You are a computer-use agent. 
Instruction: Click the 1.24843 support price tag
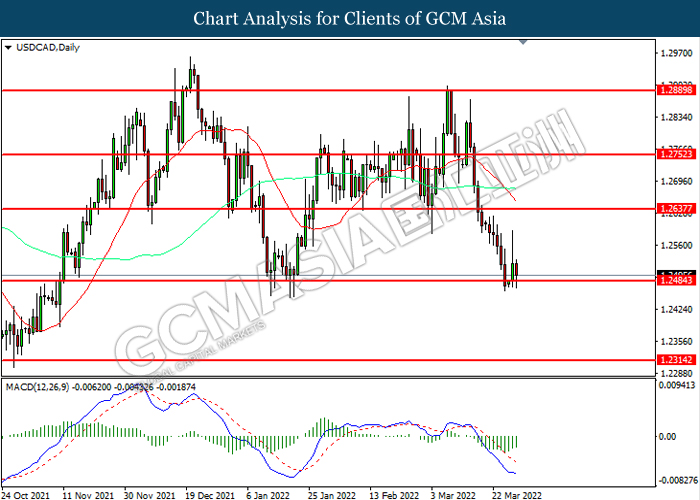(676, 280)
